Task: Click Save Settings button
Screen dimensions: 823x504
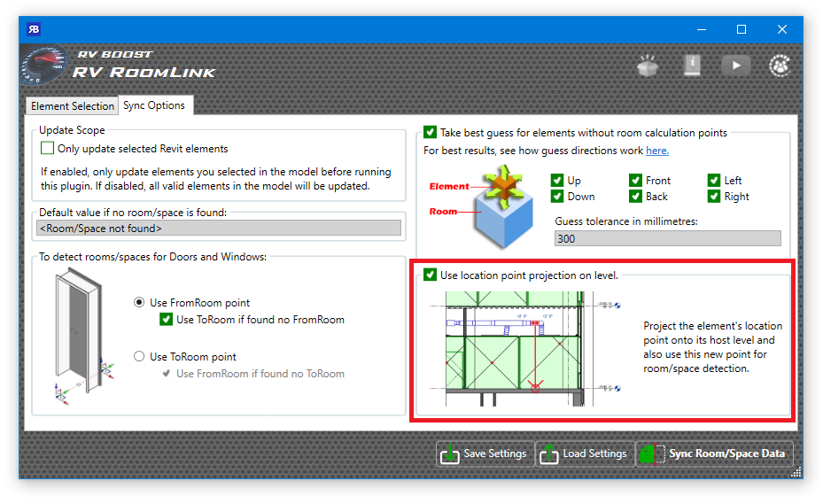Action: coord(485,454)
